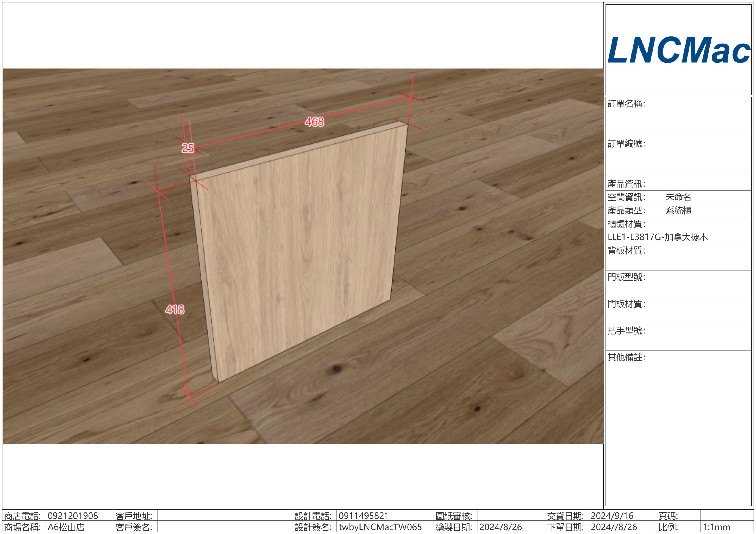This screenshot has height=534, width=756.
Task: Click the 門板材質 label
Action: click(x=626, y=304)
